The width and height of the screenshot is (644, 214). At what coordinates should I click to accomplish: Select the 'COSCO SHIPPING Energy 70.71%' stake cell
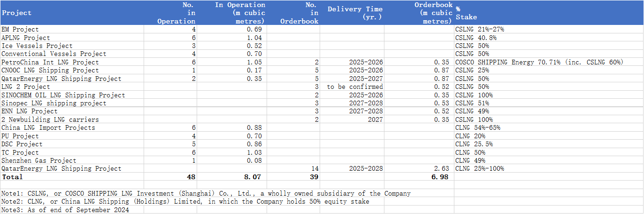point(548,62)
